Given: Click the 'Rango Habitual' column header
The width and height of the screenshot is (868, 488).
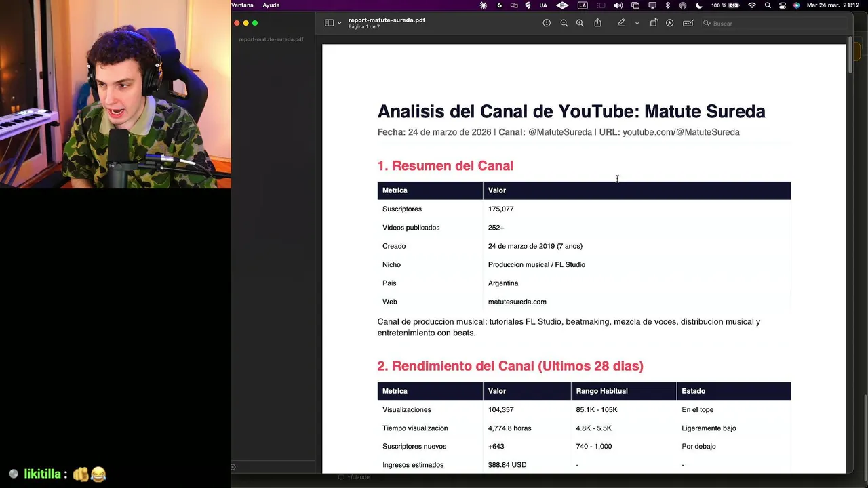Looking at the screenshot, I should pos(602,391).
